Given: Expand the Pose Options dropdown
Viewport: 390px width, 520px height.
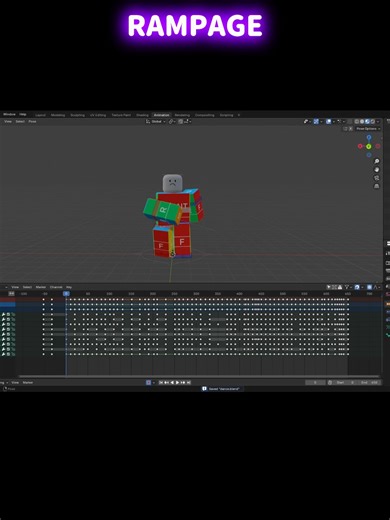Looking at the screenshot, I should point(368,129).
